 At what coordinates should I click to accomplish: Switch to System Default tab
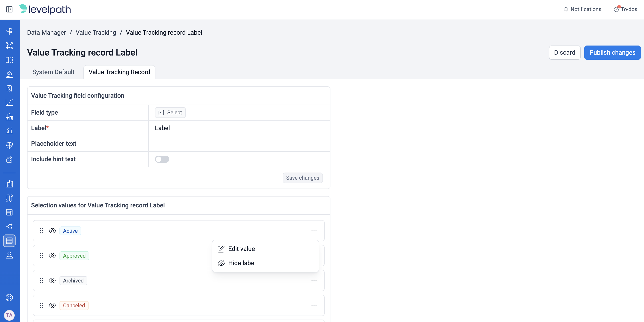coord(53,72)
